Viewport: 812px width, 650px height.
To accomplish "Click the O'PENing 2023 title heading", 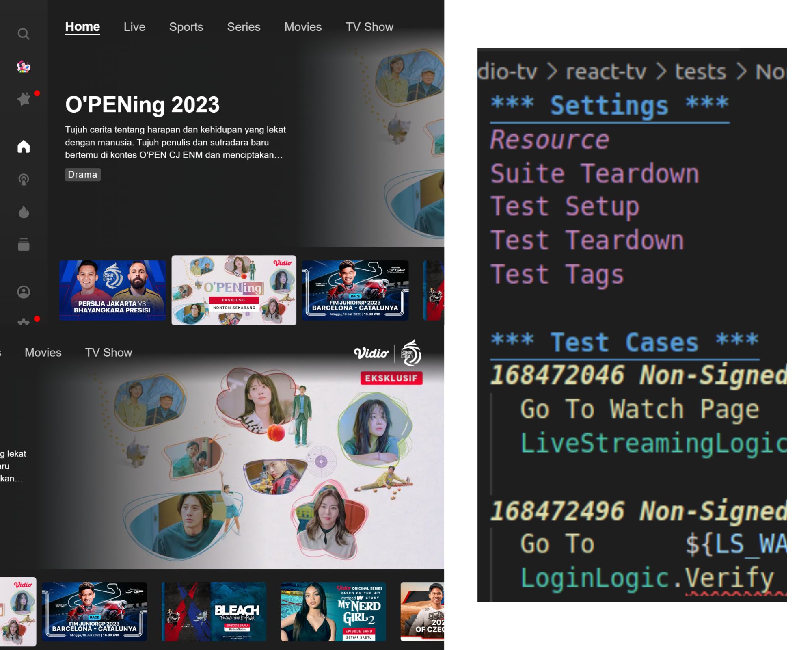I will (x=142, y=105).
